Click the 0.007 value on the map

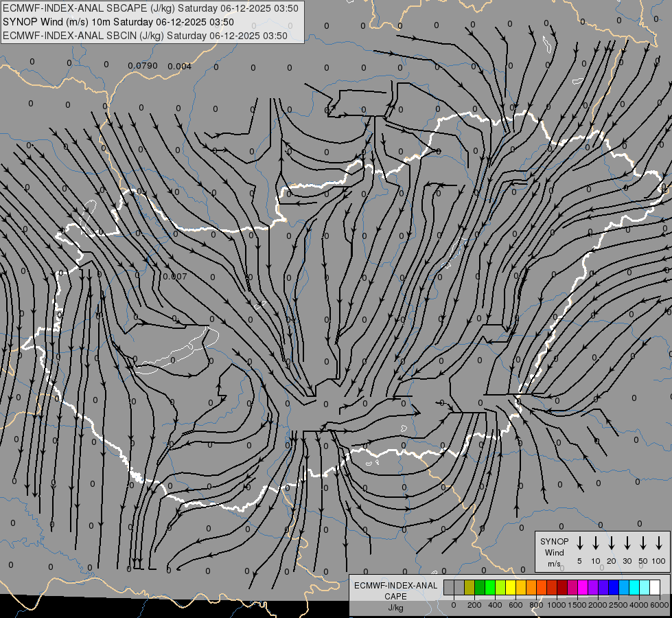click(x=175, y=276)
